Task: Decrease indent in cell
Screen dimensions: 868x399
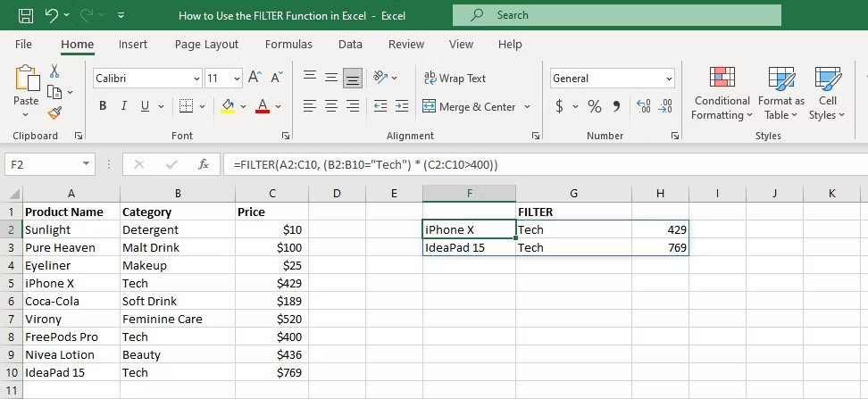Action: pyautogui.click(x=380, y=106)
